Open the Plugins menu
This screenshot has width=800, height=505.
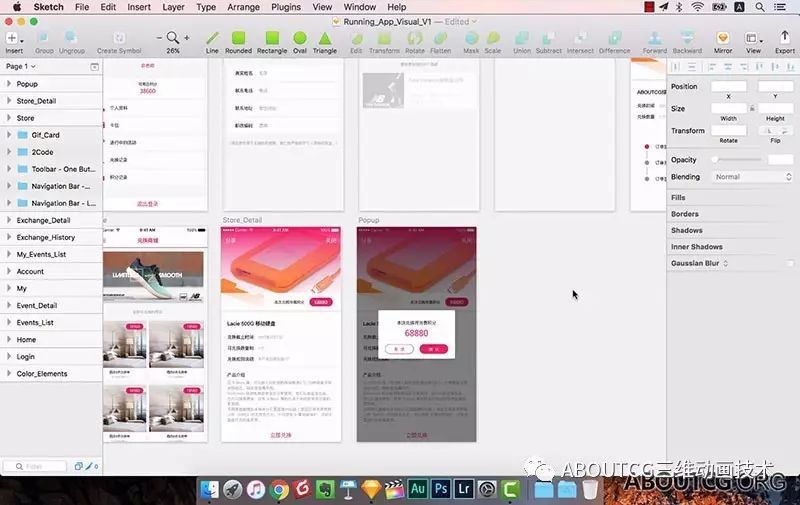click(286, 7)
